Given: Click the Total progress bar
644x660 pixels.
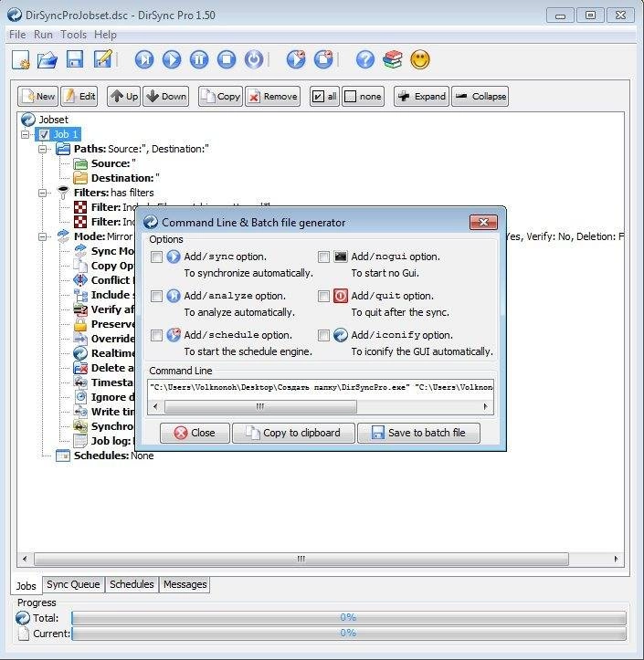Looking at the screenshot, I should click(x=349, y=617).
